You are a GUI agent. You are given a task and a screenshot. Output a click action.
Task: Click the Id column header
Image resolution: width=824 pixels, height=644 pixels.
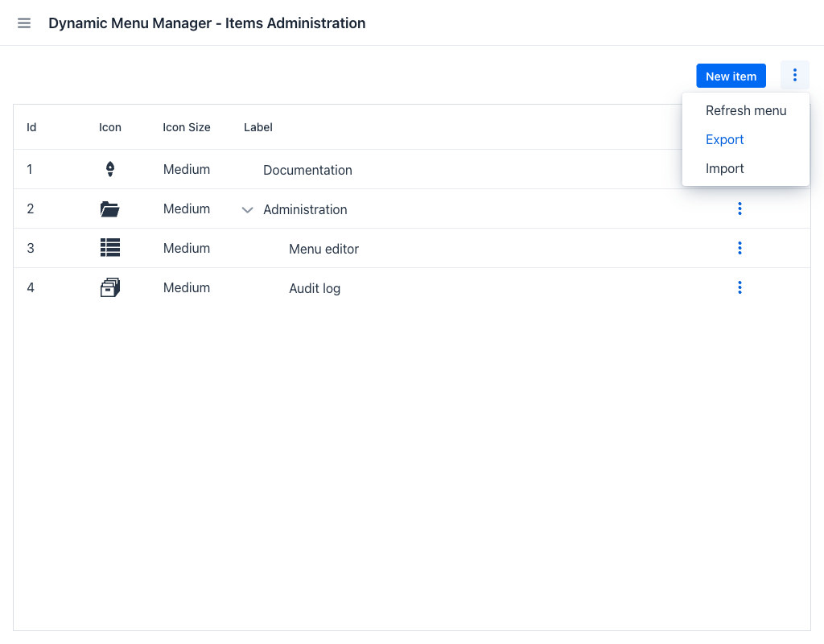[x=31, y=127]
